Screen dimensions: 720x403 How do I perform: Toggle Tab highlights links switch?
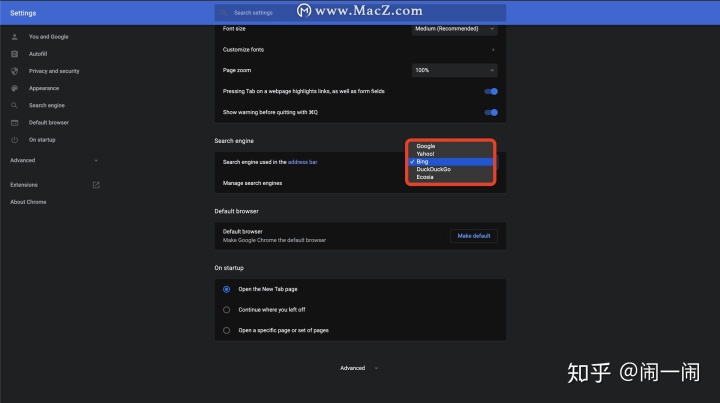pos(491,91)
